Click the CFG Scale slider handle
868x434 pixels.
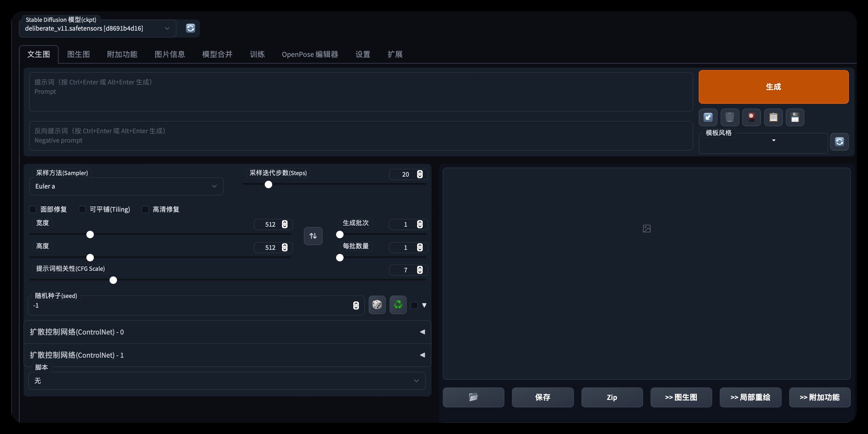tap(113, 280)
